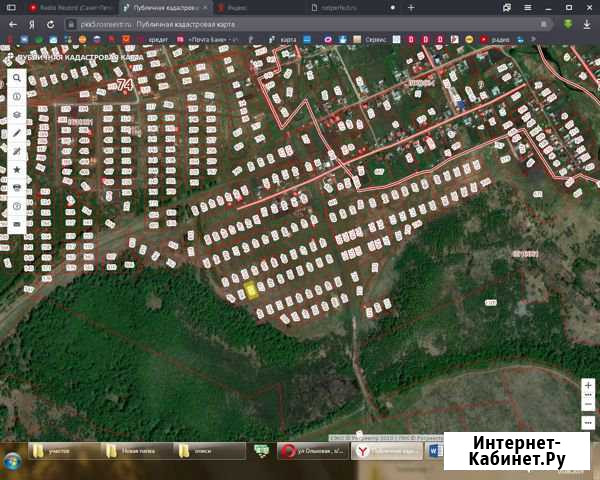Go back to the previous page

click(13, 24)
